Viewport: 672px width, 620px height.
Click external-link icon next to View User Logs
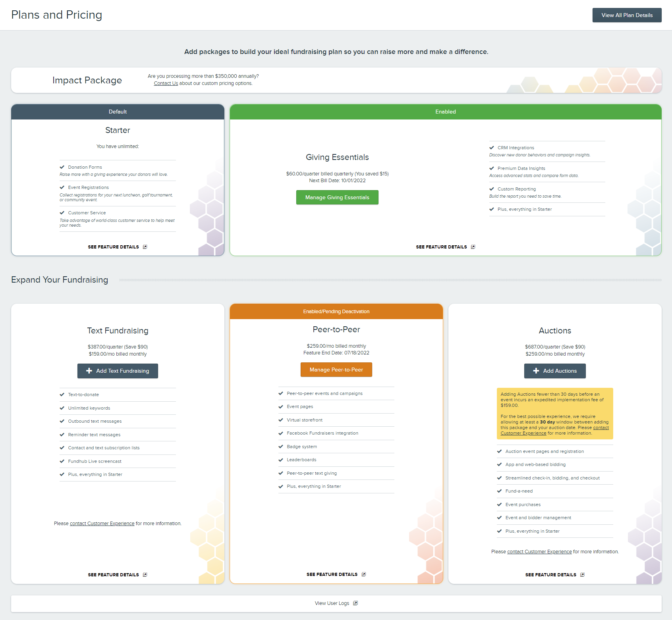click(355, 603)
